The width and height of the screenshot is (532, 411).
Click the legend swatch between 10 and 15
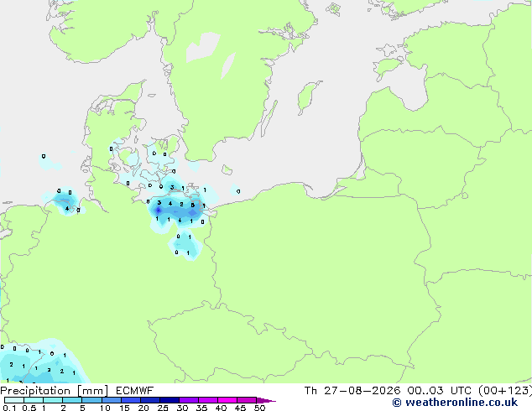pos(111,400)
